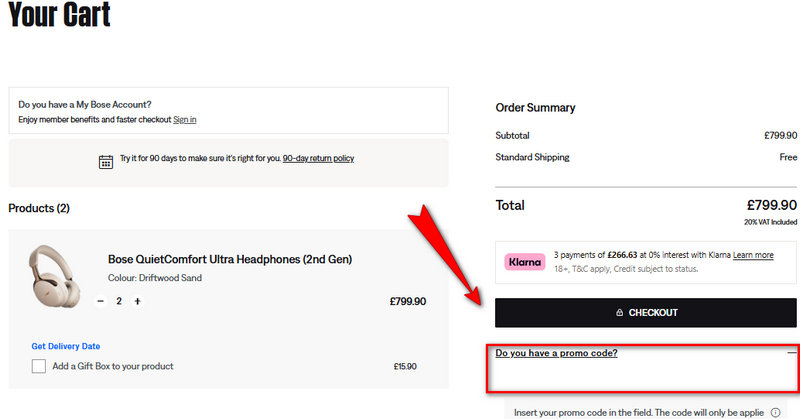Screen dimensions: 800x419
Task: Decrease headphone quantity with minus button
Action: point(100,301)
